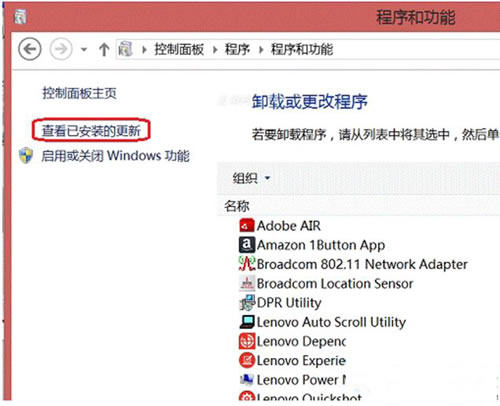Viewport: 500px width, 406px height.
Task: Click the DPR Utility icon
Action: pyautogui.click(x=247, y=303)
